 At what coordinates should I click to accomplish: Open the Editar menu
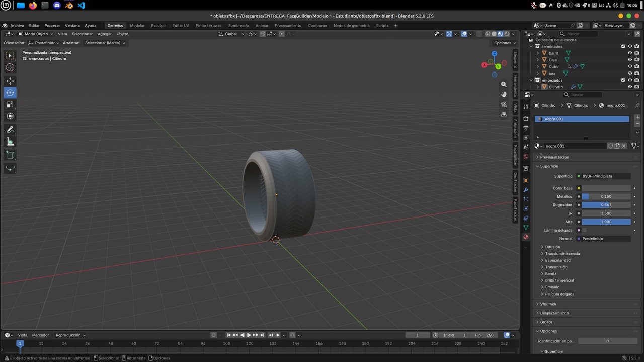click(x=34, y=25)
